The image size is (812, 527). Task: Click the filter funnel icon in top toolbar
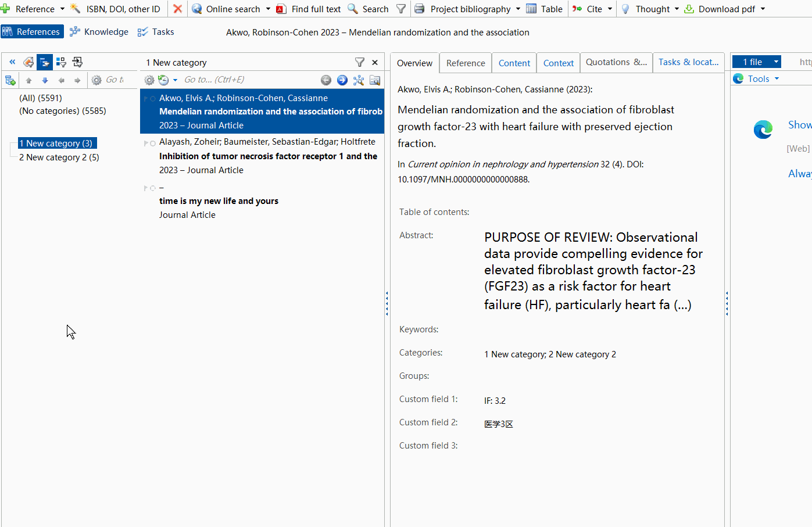pyautogui.click(x=401, y=9)
